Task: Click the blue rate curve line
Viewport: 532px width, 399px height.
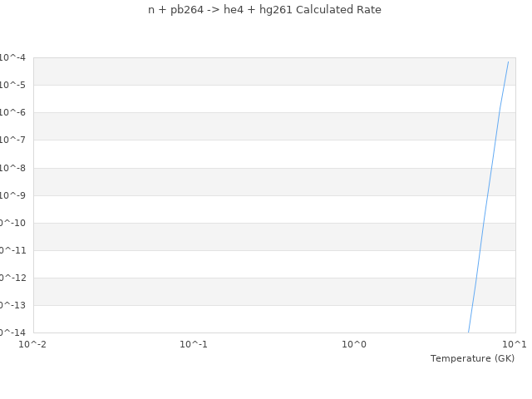Action: [488, 195]
